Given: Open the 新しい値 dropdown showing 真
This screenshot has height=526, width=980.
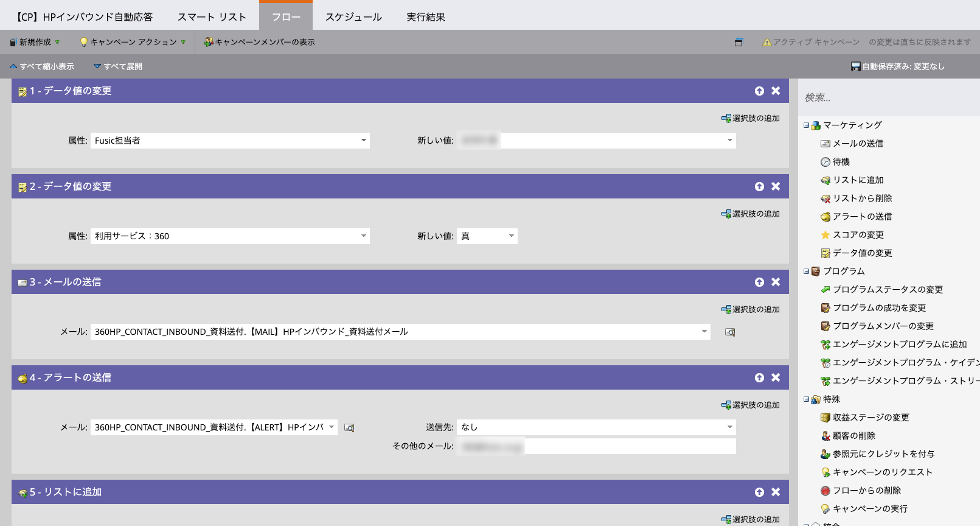Looking at the screenshot, I should [511, 236].
